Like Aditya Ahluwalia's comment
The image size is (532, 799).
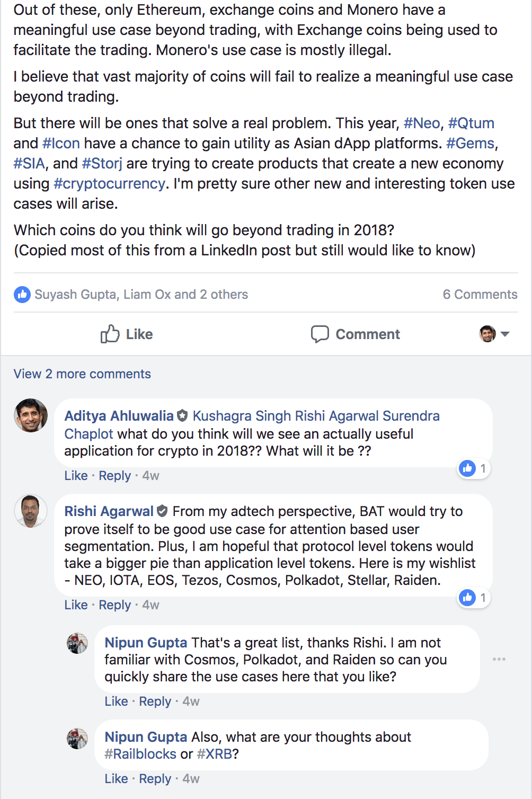coord(76,476)
